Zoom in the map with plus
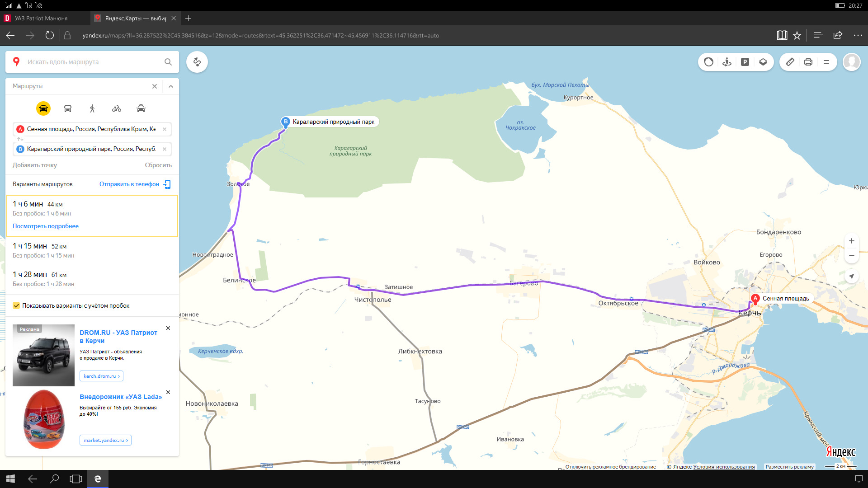Screen dimensions: 868x488 [x=852, y=241]
